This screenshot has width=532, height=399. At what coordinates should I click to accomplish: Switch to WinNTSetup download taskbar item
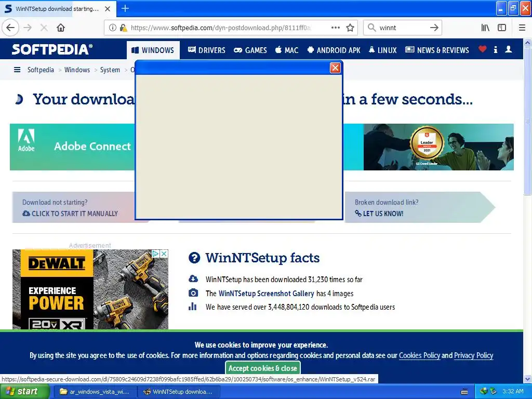click(179, 392)
